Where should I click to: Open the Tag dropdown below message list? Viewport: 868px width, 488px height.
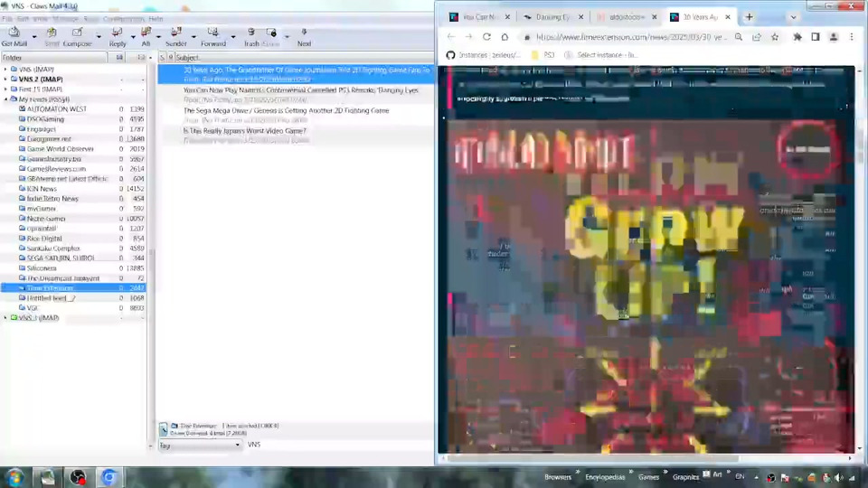[200, 445]
